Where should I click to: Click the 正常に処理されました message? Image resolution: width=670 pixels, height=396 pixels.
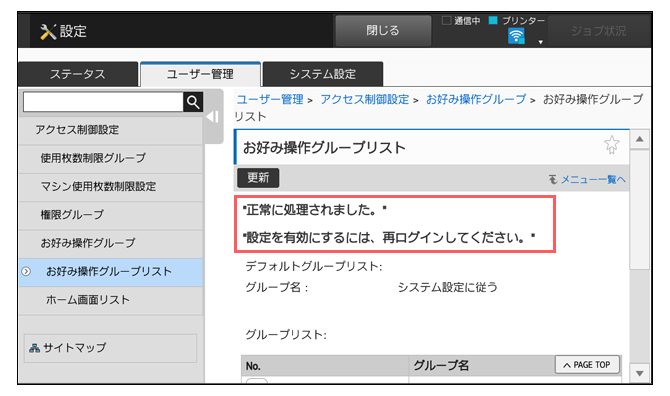[x=314, y=210]
